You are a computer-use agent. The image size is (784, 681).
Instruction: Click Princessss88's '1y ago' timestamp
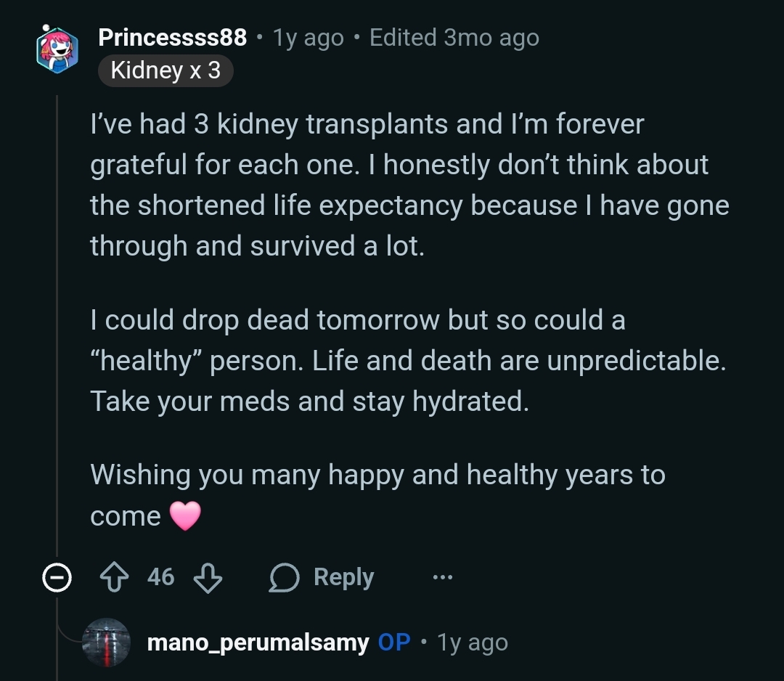309,38
